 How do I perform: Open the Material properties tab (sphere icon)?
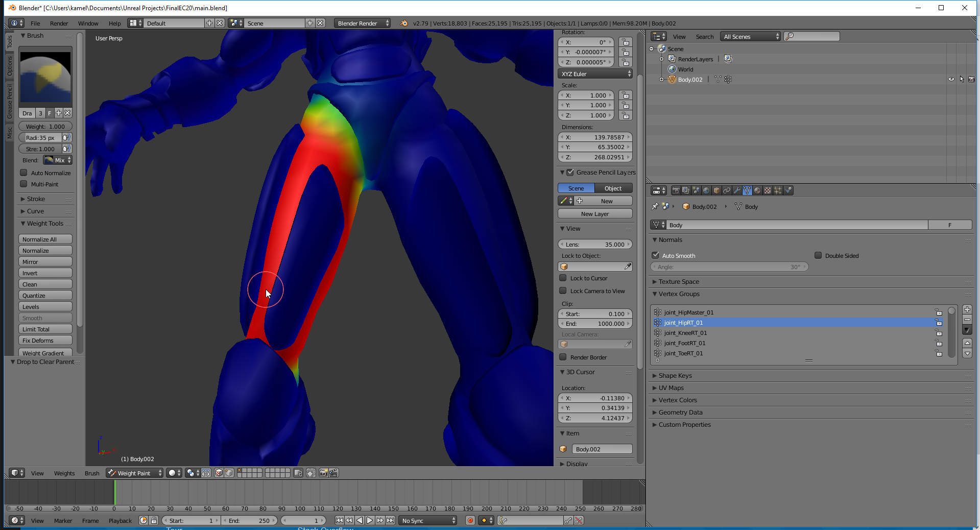click(x=757, y=190)
